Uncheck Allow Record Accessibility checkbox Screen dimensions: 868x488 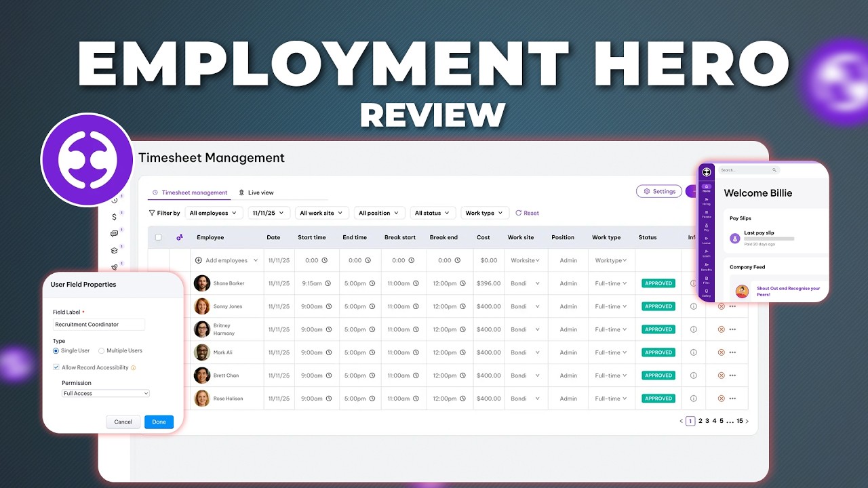tap(56, 367)
